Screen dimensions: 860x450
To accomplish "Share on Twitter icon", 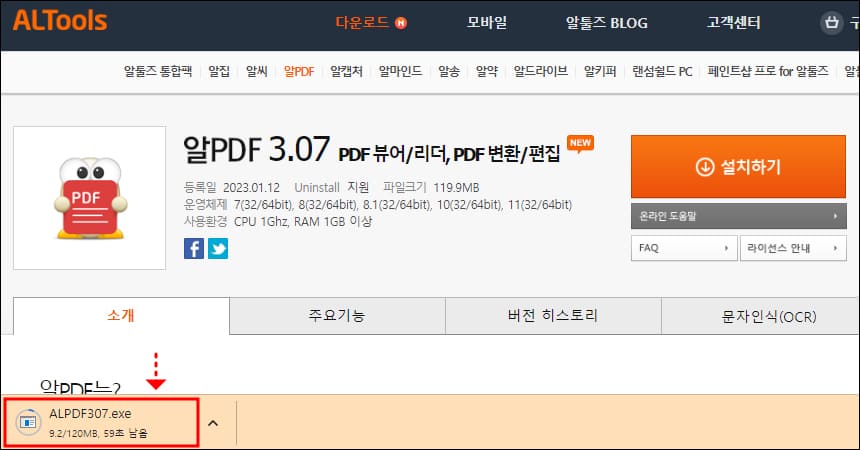I will coord(218,249).
